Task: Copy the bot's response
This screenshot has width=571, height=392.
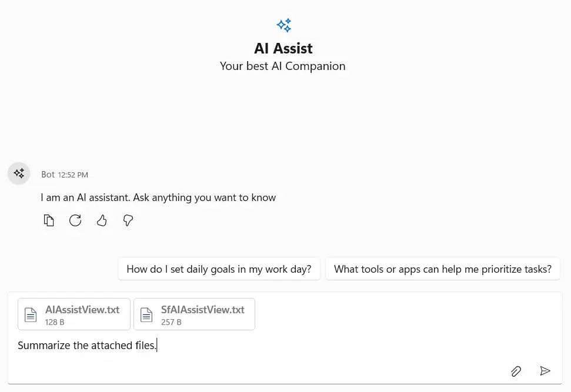Action: [49, 220]
